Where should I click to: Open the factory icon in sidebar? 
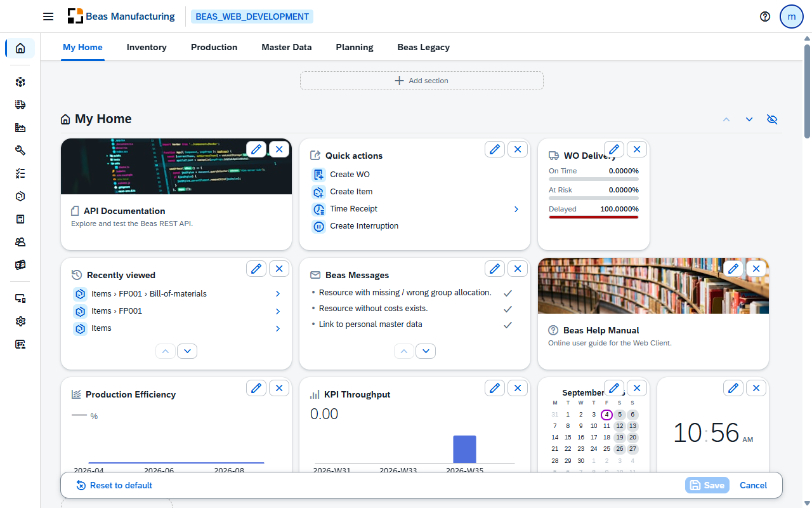20,128
